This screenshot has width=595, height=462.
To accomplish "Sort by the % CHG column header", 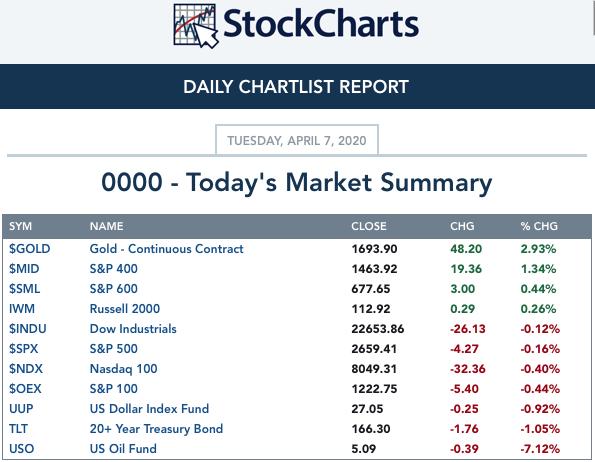I will pyautogui.click(x=539, y=226).
